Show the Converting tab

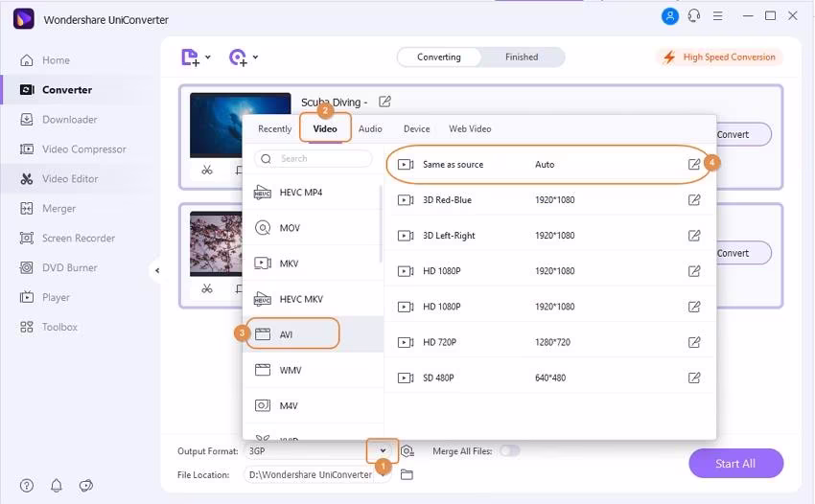click(439, 57)
